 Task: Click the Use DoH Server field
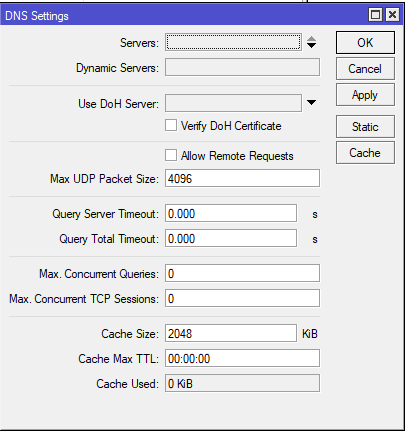coord(233,103)
